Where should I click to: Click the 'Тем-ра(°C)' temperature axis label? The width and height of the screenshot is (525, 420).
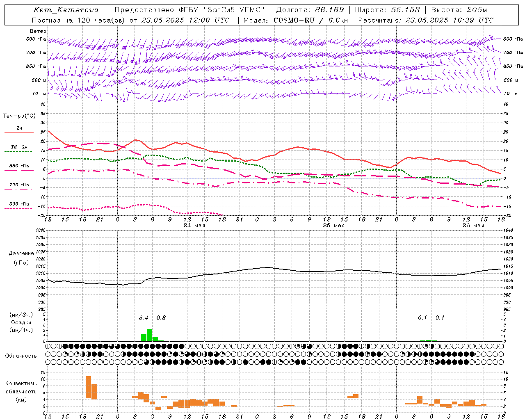tap(19, 116)
